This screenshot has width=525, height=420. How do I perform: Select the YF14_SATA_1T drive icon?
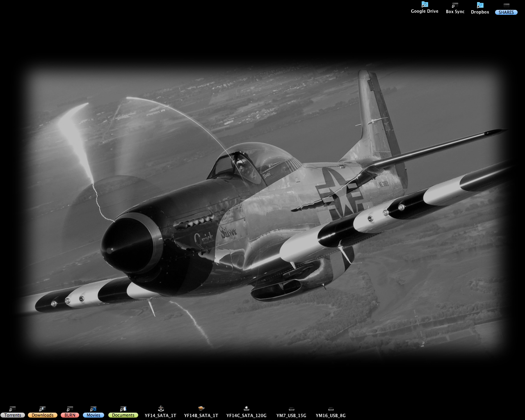coord(160,409)
